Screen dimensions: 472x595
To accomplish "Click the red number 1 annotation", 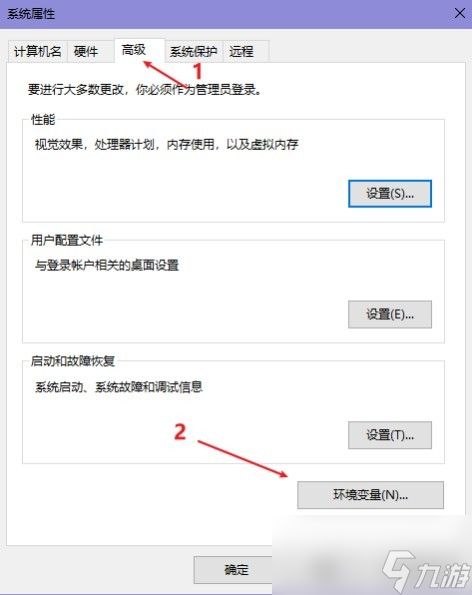I will 197,71.
